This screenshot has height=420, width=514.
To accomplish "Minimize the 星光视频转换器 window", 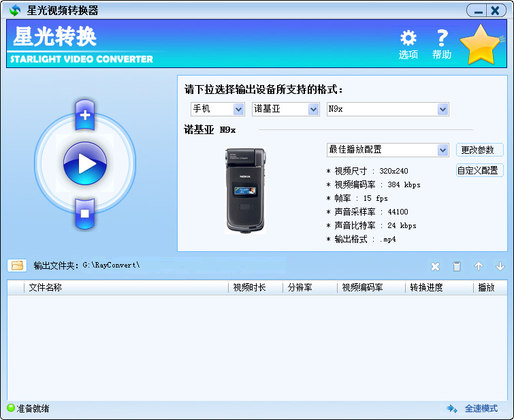I will pyautogui.click(x=478, y=11).
